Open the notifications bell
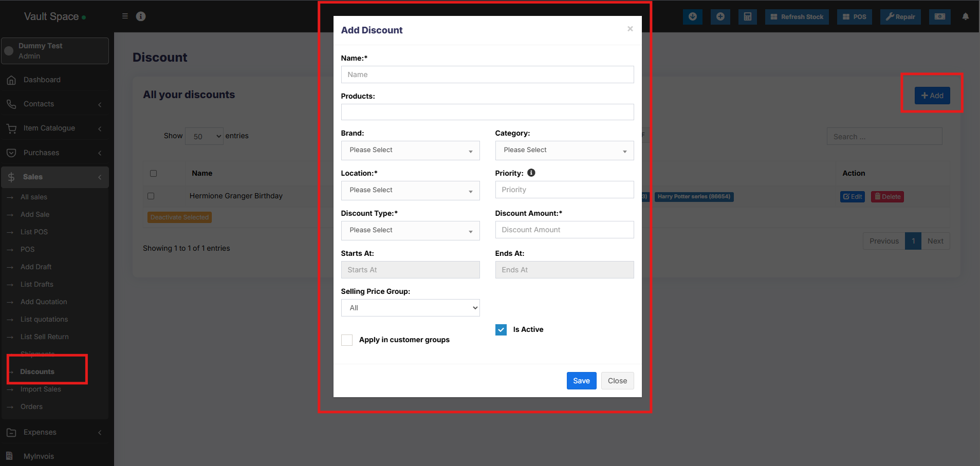The height and width of the screenshot is (466, 980). [x=965, y=17]
